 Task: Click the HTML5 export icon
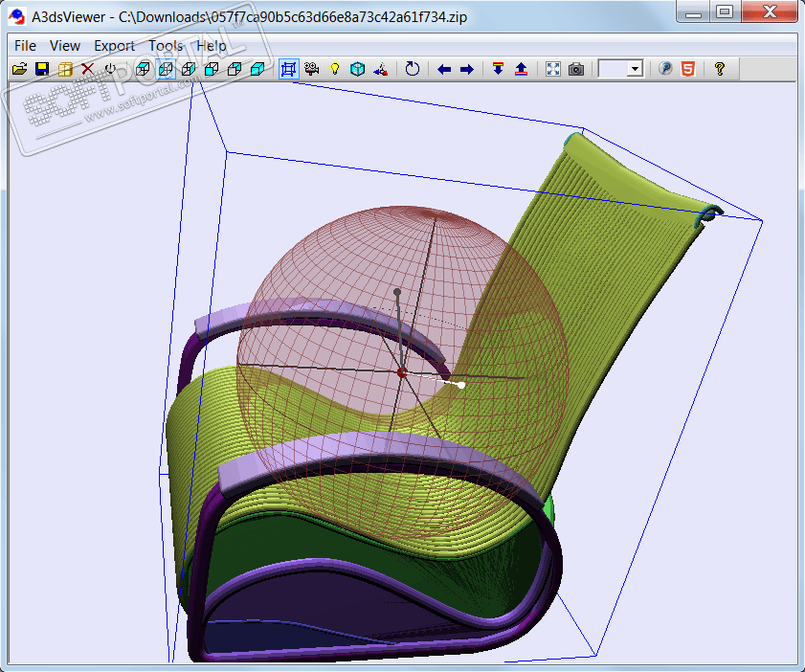pos(688,69)
